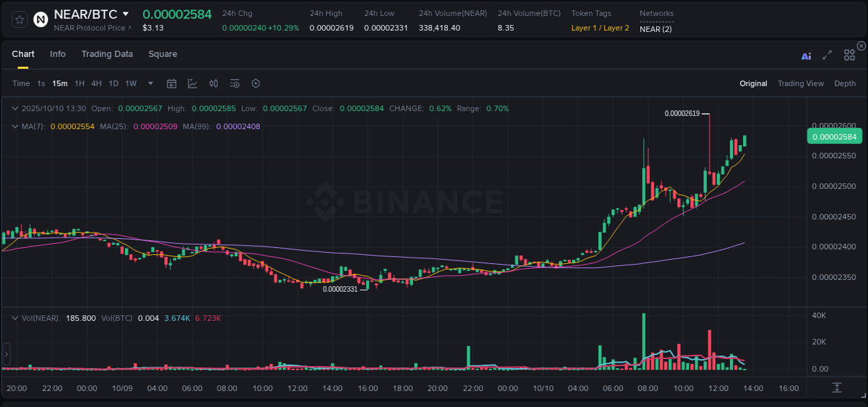Viewport: 868px width, 407px height.
Task: Open the NEAR/BTC pair selector dropdown
Action: tap(126, 13)
